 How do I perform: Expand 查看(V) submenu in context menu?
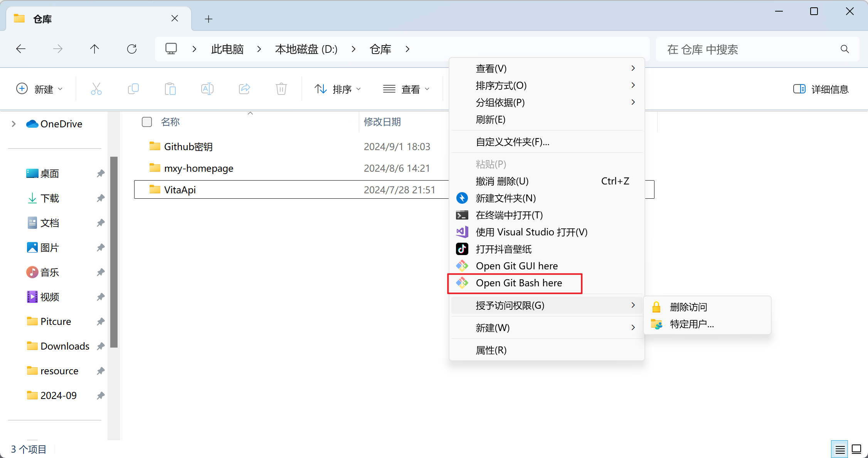click(547, 69)
